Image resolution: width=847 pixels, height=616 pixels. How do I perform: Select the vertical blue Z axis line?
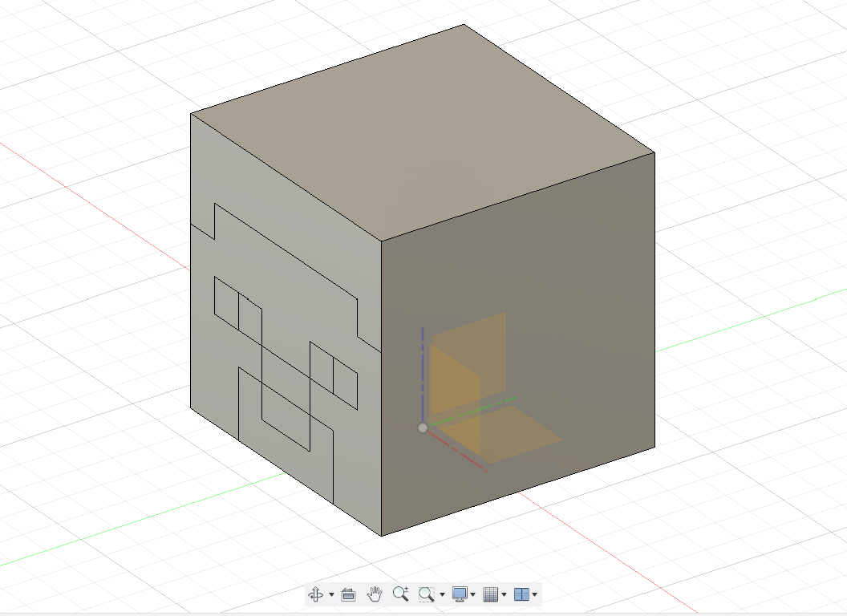click(x=423, y=373)
